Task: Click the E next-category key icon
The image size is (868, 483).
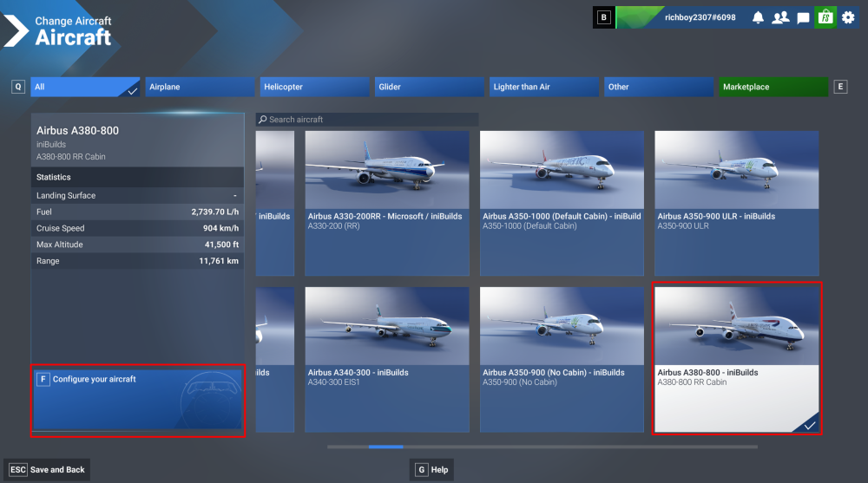Action: [840, 87]
